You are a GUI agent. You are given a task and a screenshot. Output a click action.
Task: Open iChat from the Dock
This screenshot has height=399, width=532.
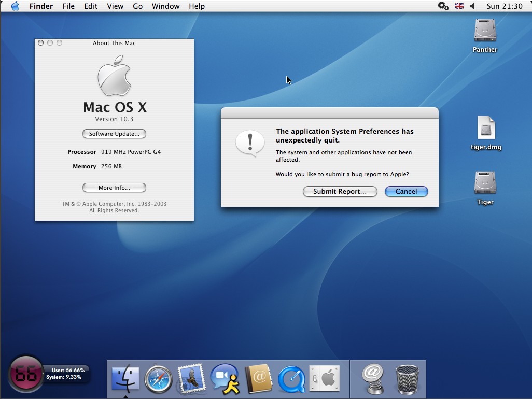225,379
